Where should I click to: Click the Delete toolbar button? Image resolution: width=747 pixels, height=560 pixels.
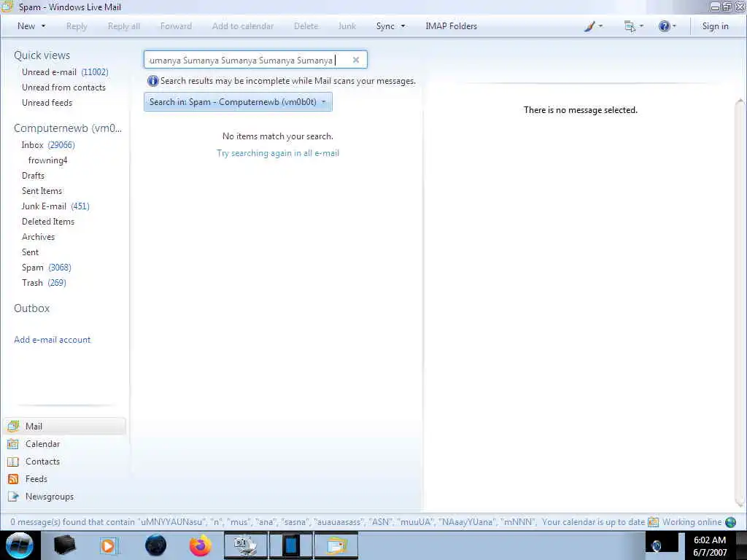[x=306, y=26]
